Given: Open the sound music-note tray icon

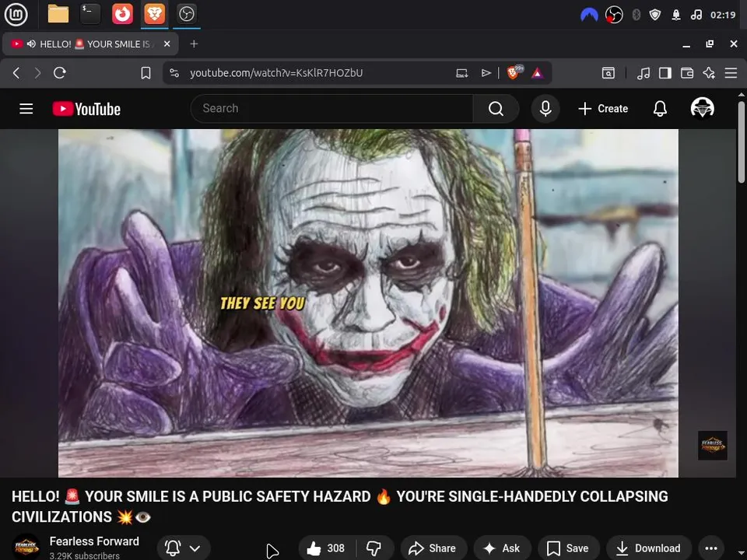Looking at the screenshot, I should [x=696, y=15].
